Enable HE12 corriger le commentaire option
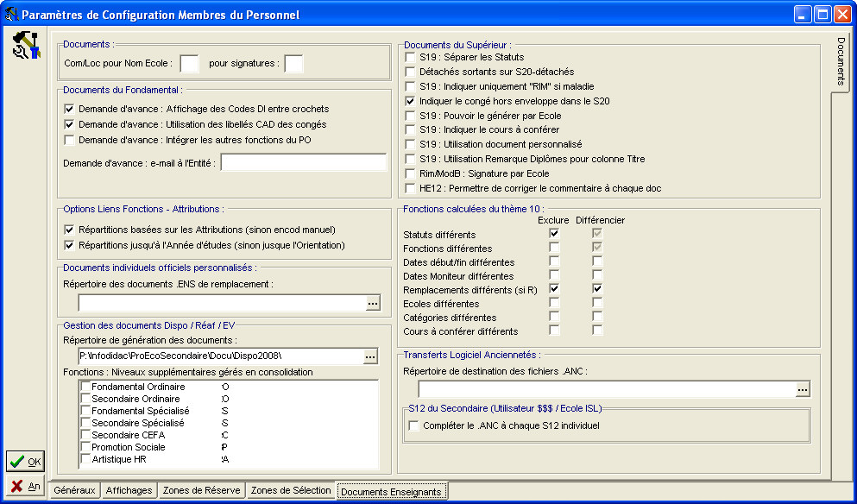 click(410, 188)
